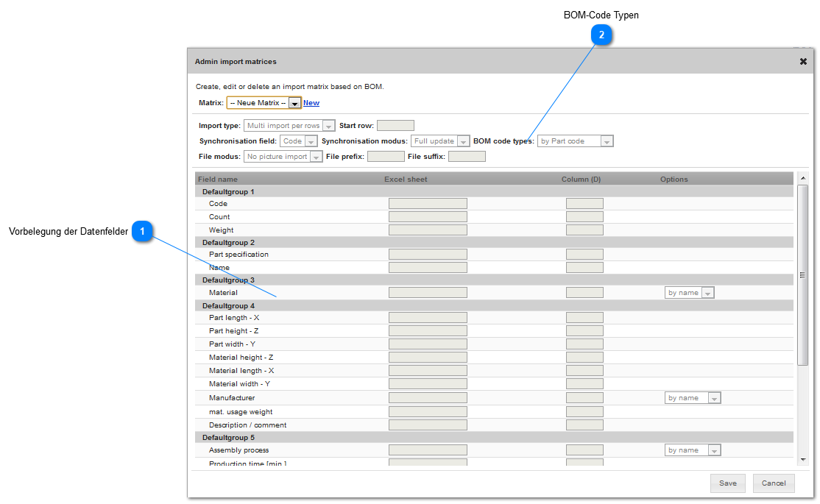Click the Part width - Y field label
The width and height of the screenshot is (820, 504).
[x=232, y=344]
